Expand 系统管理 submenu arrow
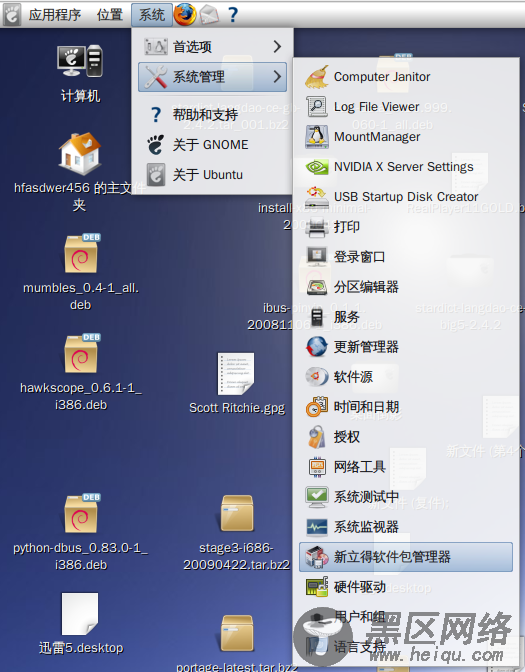Image resolution: width=525 pixels, height=672 pixels. coord(277,77)
